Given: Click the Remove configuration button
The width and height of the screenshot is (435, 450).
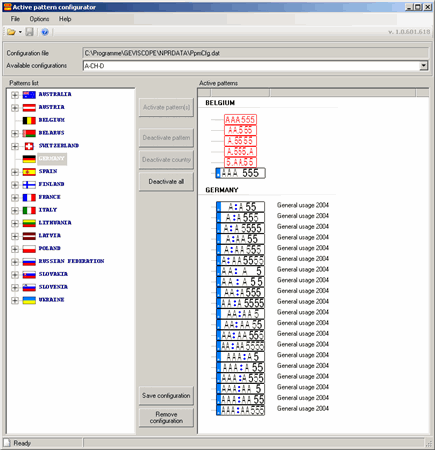Looking at the screenshot, I should (x=166, y=417).
